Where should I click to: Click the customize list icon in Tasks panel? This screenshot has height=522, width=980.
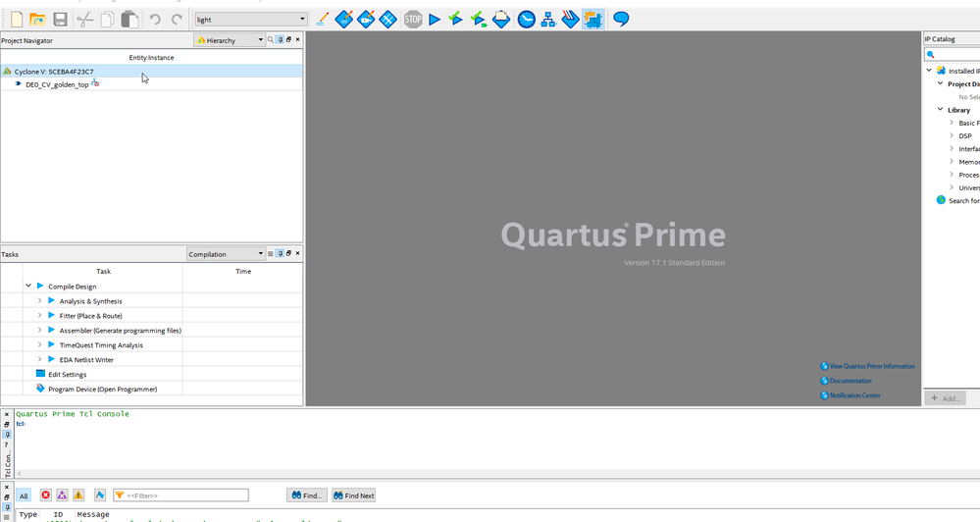pos(271,253)
